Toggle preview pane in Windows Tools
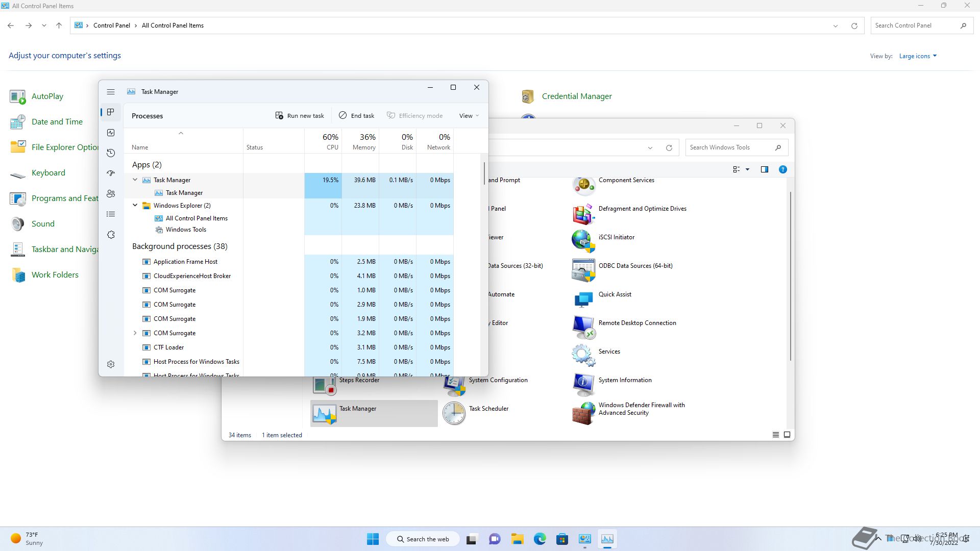Viewport: 980px width, 551px height. click(x=764, y=169)
